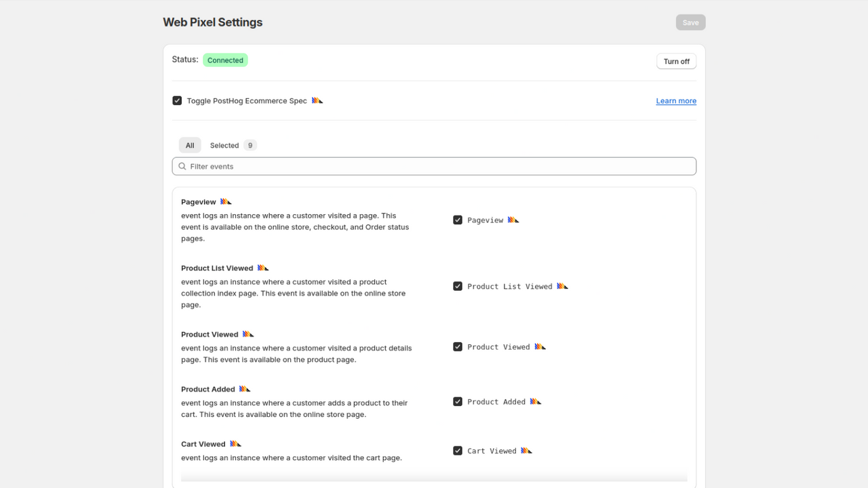Click PostHog icon next to Product List Viewed heading
Viewport: 868px width, 488px height.
click(263, 268)
